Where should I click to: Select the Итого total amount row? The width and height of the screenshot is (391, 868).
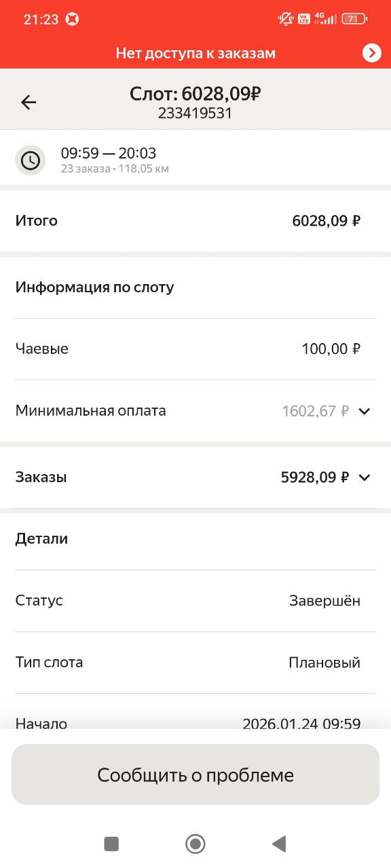(195, 220)
